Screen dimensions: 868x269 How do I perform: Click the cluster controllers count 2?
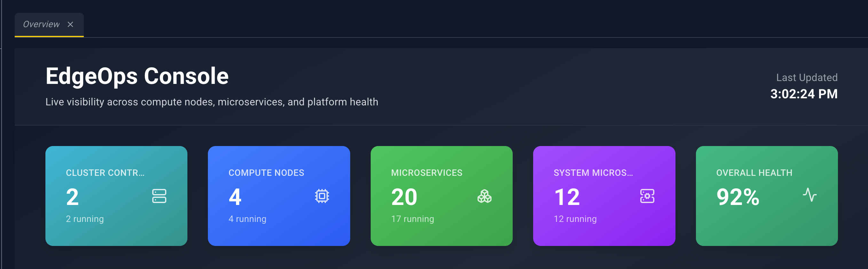[x=73, y=197]
